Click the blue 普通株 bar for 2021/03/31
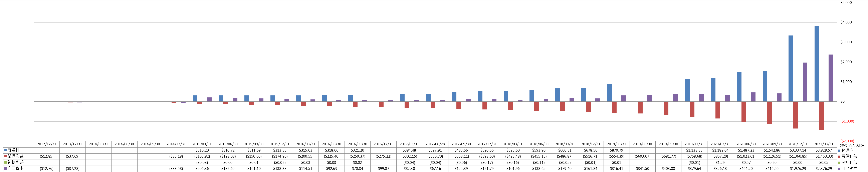The width and height of the screenshot is (868, 172). (x=817, y=64)
